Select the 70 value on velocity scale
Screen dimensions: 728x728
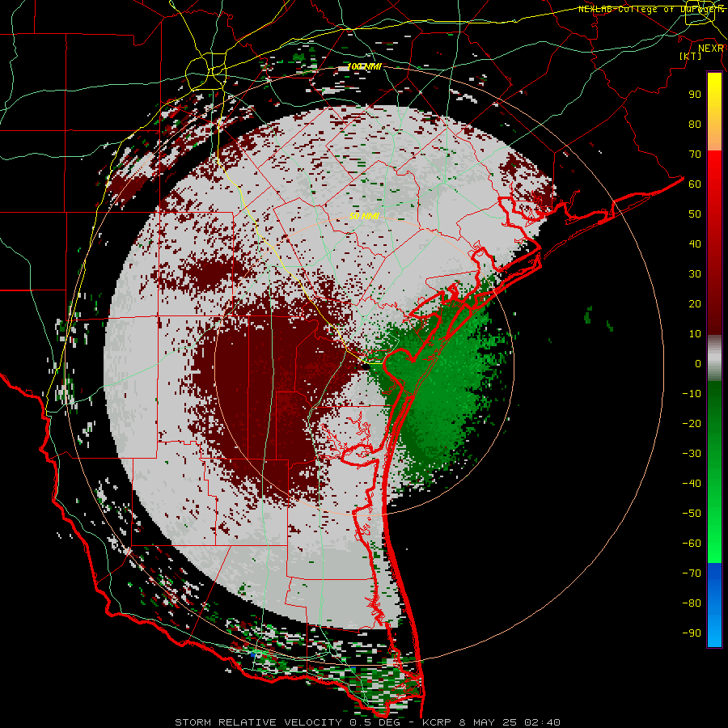point(695,154)
